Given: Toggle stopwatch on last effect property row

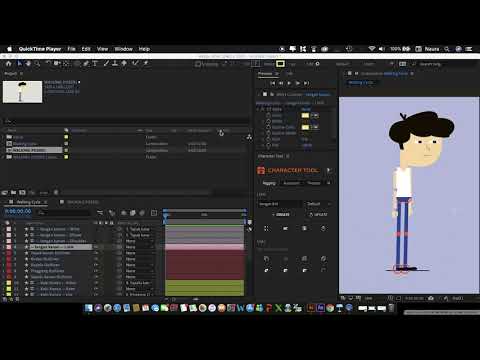Looking at the screenshot, I should pos(268,145).
